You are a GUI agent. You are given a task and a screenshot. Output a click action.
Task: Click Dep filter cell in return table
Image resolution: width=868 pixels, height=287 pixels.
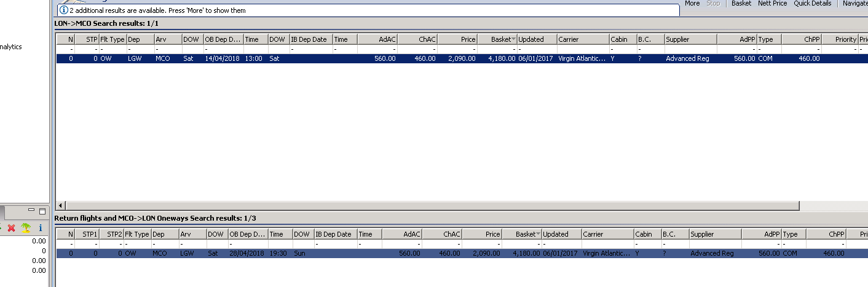tap(165, 244)
